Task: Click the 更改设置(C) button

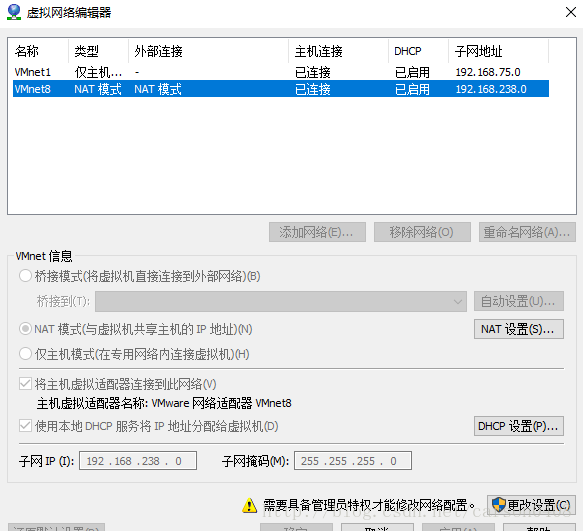Action: tap(531, 505)
